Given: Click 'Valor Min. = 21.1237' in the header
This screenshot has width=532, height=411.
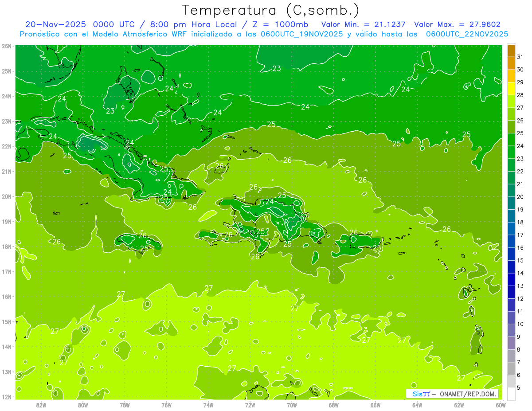Looking at the screenshot, I should 363,24.
